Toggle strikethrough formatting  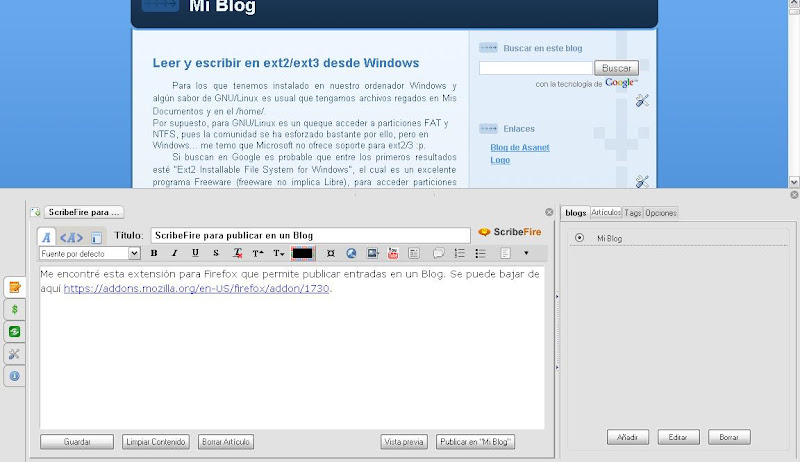[x=216, y=253]
